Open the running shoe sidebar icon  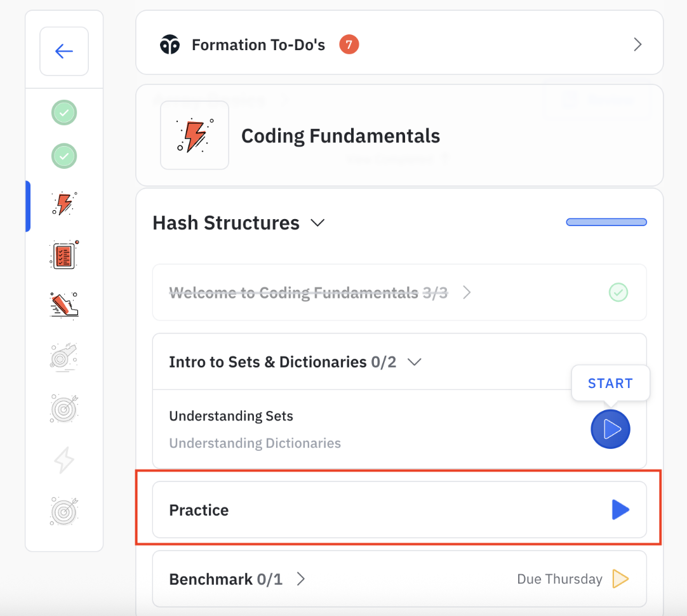(64, 304)
